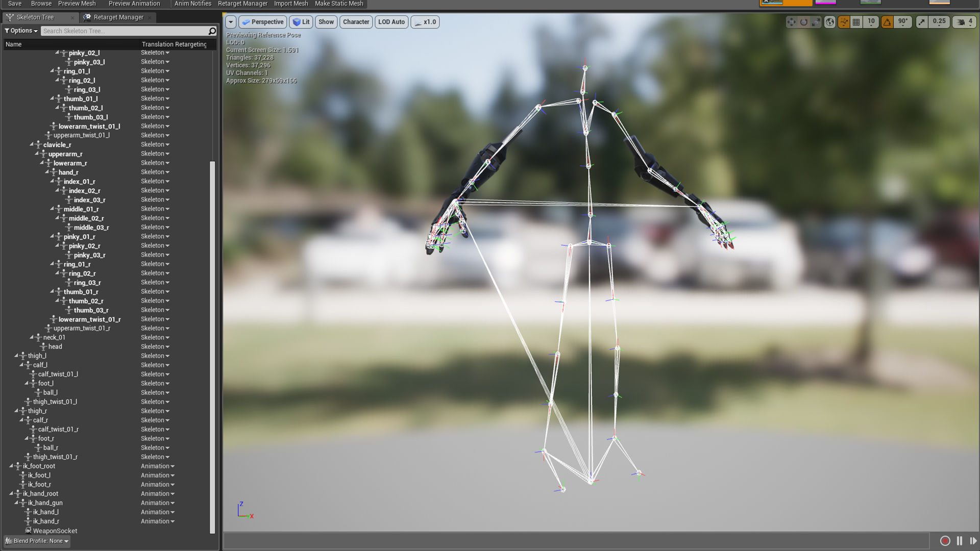Open Blend Profile None dropdown
Image resolution: width=980 pixels, height=551 pixels.
click(x=37, y=541)
